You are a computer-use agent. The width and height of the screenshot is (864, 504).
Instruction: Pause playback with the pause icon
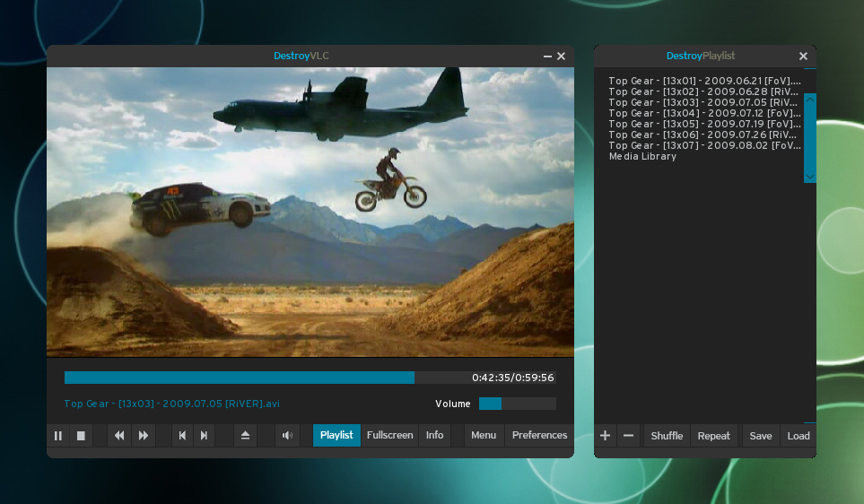[57, 436]
